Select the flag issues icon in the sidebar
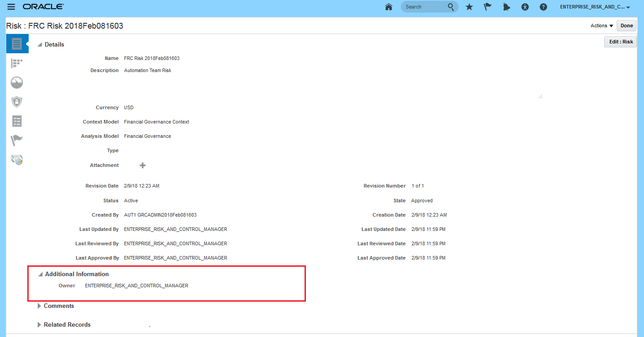This screenshot has height=337, width=644. click(17, 140)
